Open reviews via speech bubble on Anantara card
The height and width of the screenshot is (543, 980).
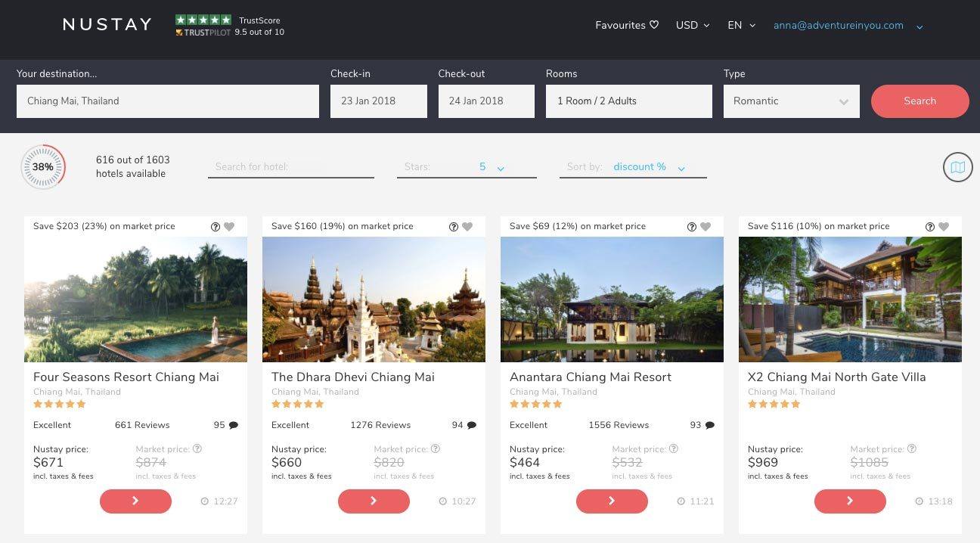coord(709,424)
